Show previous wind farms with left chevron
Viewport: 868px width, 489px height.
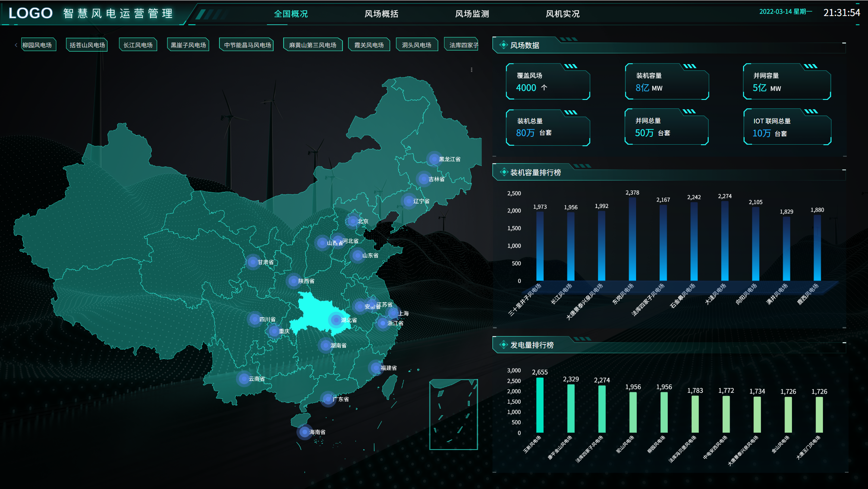pyautogui.click(x=16, y=45)
